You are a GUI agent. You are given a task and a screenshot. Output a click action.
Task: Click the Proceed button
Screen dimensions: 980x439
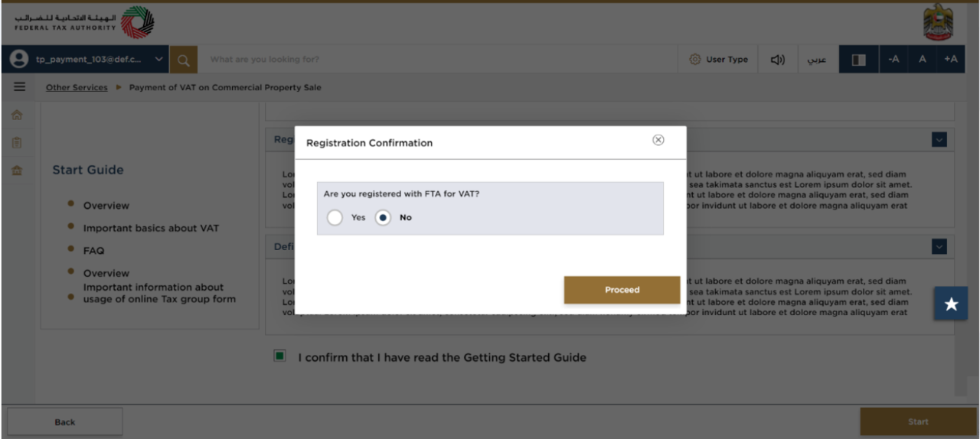coord(622,290)
